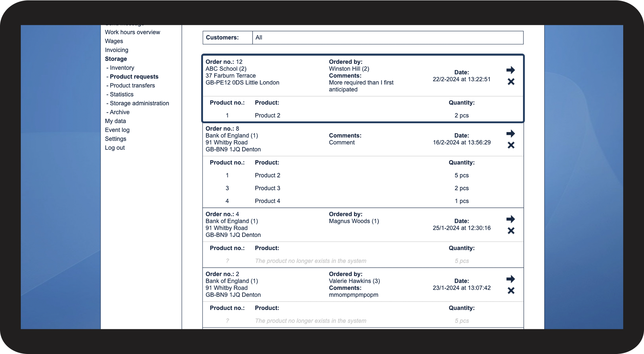The width and height of the screenshot is (644, 354).
Task: View Statistics under Storage
Action: click(121, 94)
